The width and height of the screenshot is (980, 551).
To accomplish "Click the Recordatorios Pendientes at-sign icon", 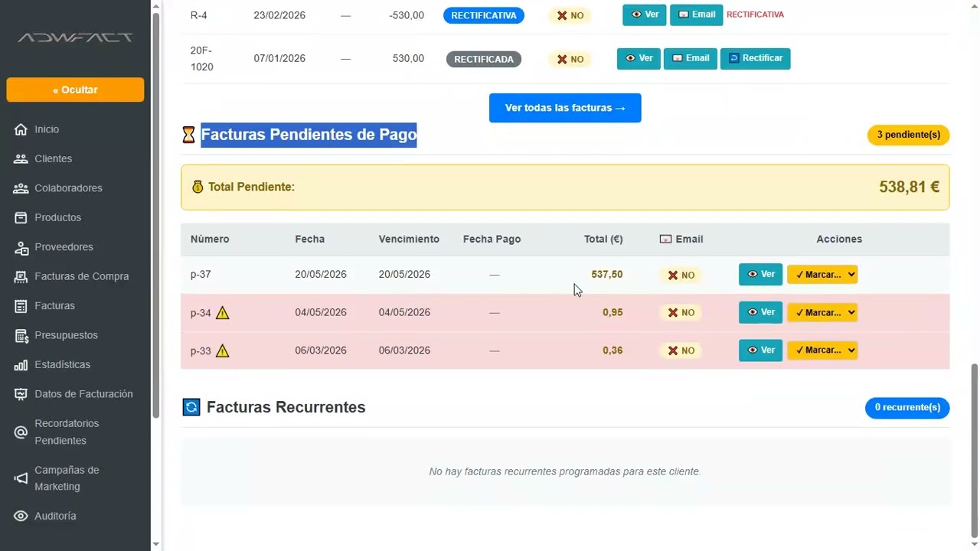I will (x=21, y=432).
